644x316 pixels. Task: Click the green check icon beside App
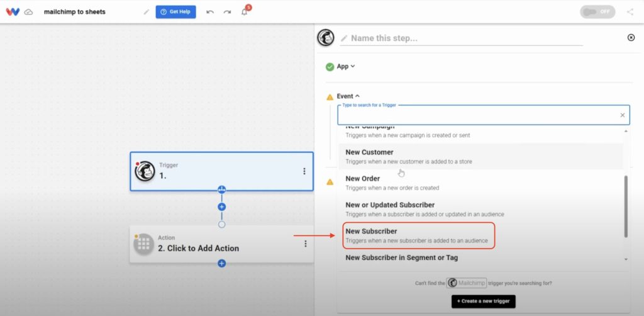tap(330, 67)
